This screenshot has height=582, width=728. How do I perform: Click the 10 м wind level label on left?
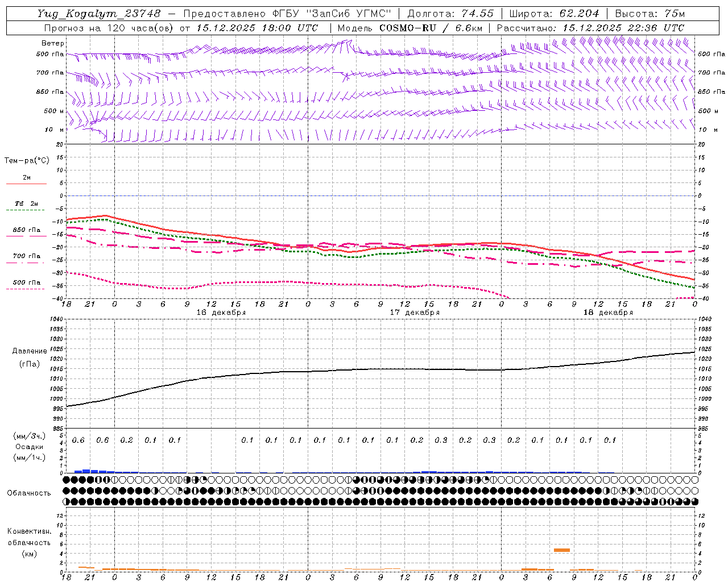click(x=55, y=130)
